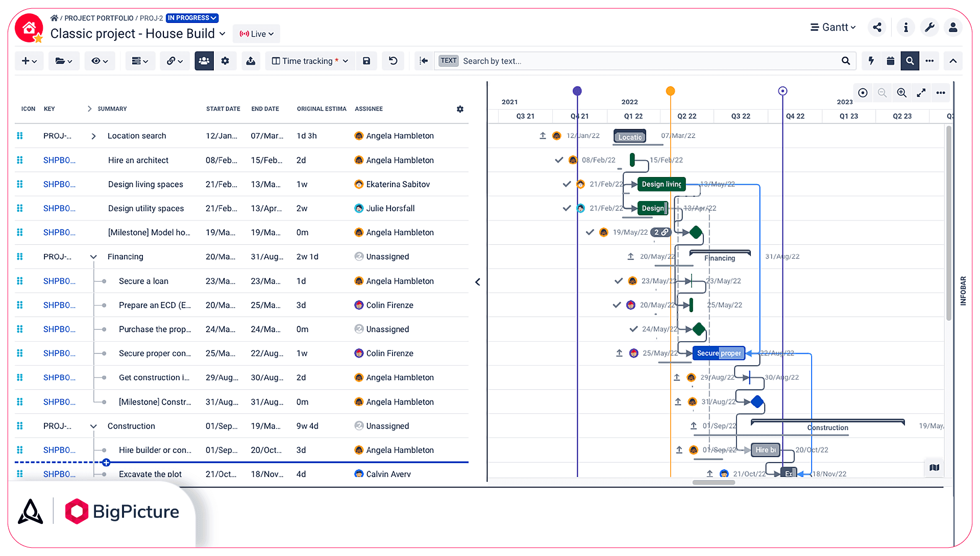The height and width of the screenshot is (556, 980).
Task: Zoom out the Gantt timeline
Action: click(x=882, y=93)
